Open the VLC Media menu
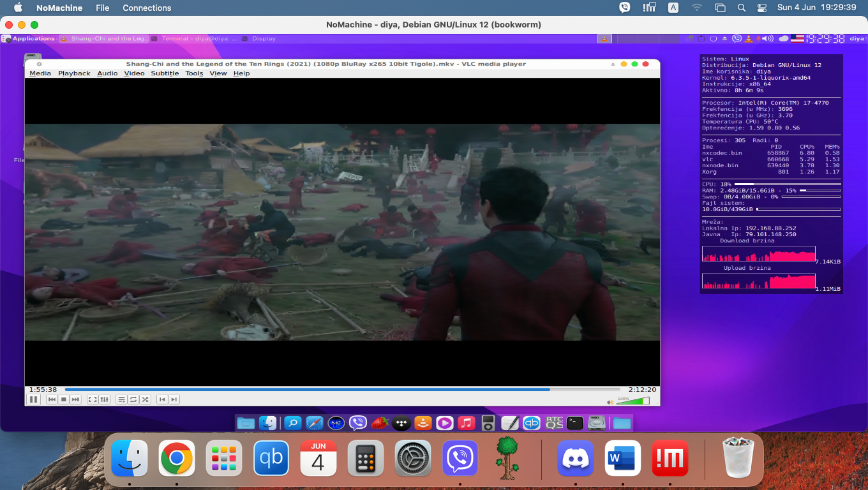This screenshot has width=868, height=490. [x=40, y=73]
